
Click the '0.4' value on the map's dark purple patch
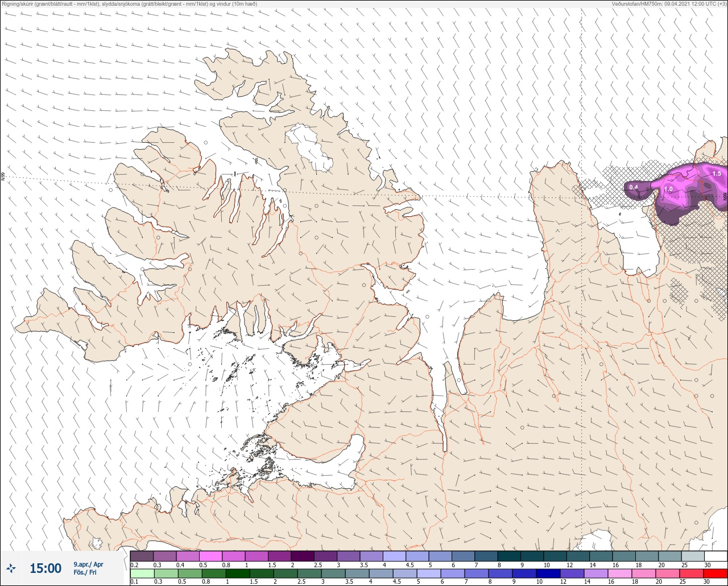click(634, 187)
